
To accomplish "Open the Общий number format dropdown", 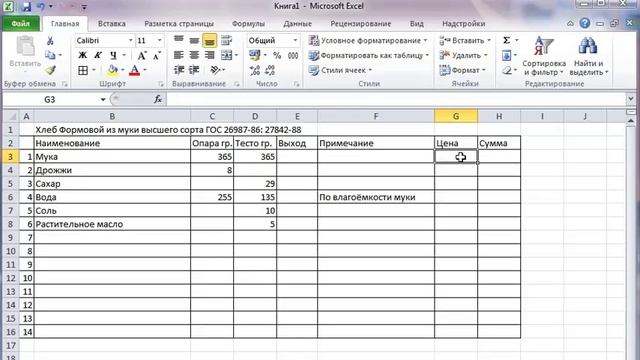I will coord(295,40).
